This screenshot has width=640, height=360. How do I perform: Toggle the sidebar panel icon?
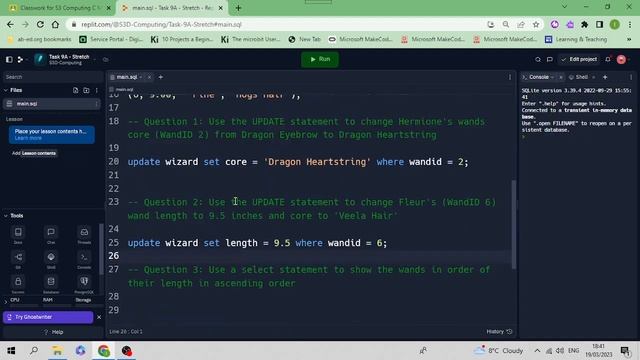[x=9, y=60]
